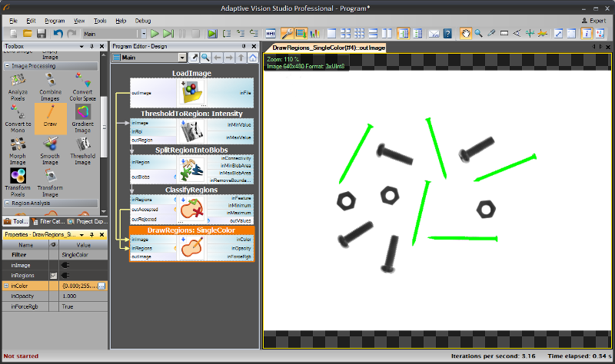
Task: Pin the Properties panel with auto-hide
Action: click(91, 234)
